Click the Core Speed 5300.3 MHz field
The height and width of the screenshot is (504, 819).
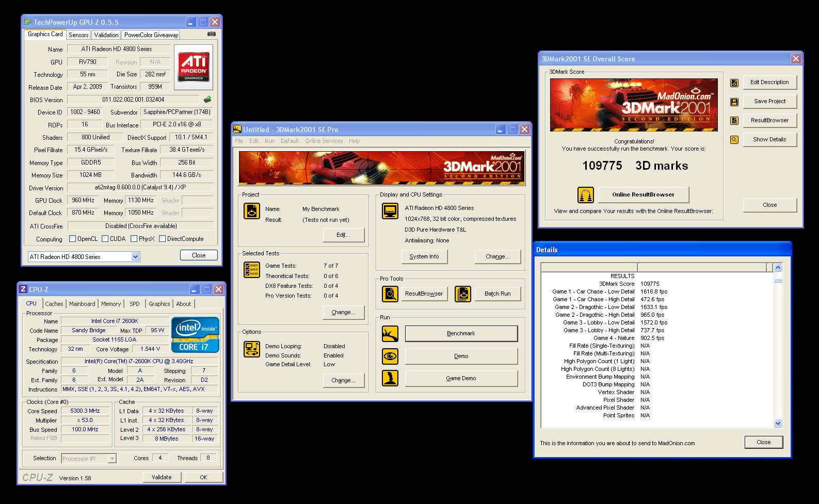coord(85,411)
